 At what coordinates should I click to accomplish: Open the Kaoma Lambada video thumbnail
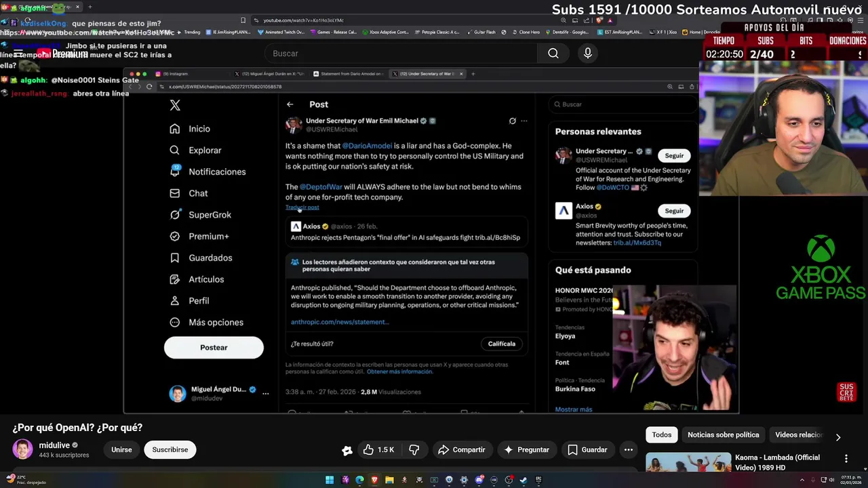pyautogui.click(x=688, y=463)
